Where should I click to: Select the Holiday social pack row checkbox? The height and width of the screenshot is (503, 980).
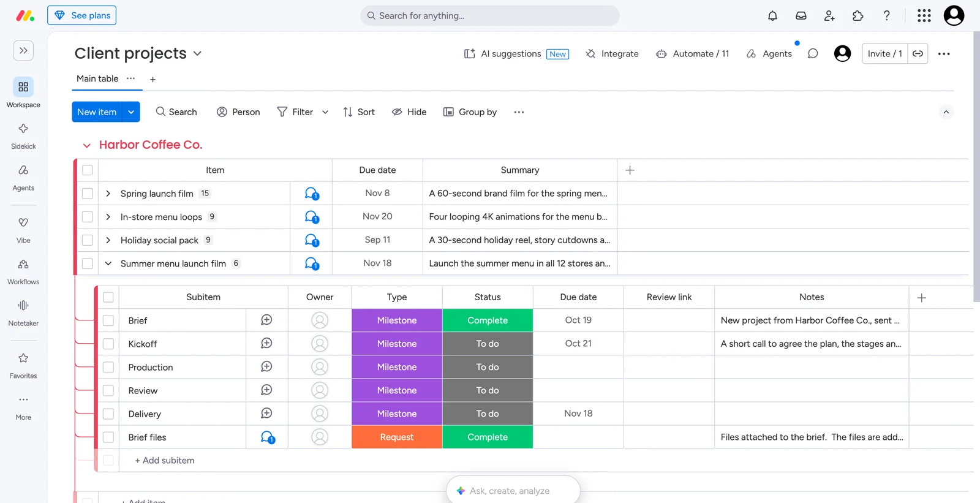(88, 240)
